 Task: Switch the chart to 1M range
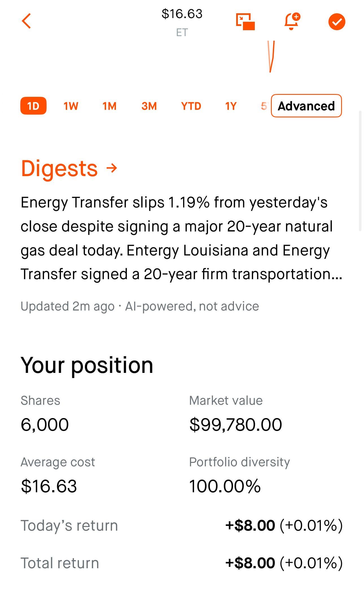click(x=109, y=106)
